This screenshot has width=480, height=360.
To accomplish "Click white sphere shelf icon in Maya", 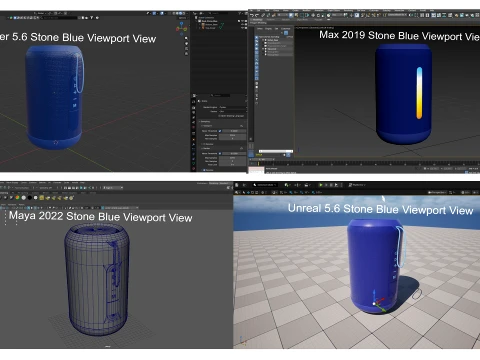I will (36, 197).
